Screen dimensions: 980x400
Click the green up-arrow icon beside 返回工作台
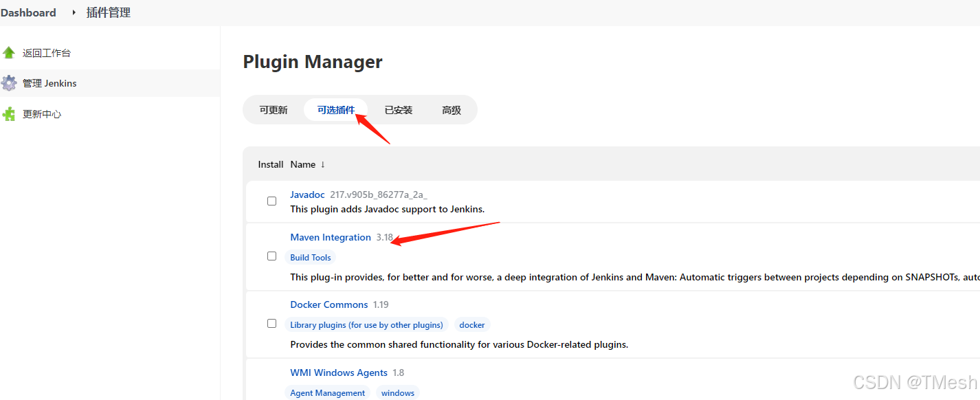9,53
